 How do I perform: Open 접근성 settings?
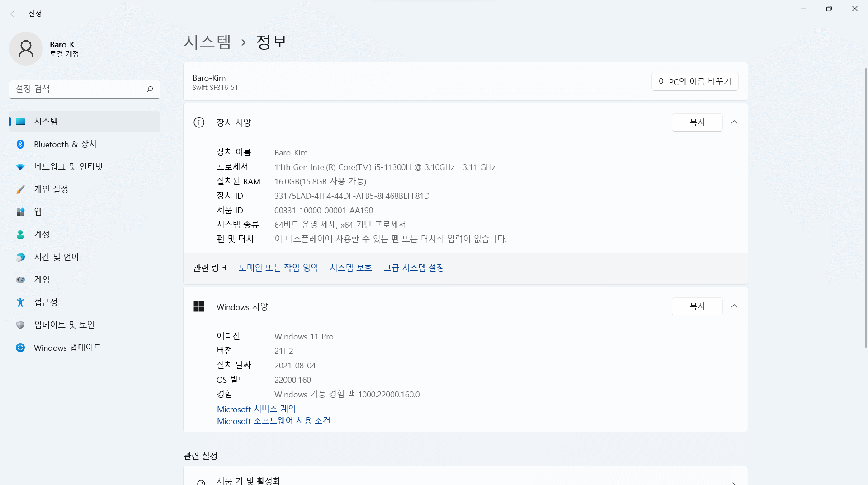tap(85, 302)
